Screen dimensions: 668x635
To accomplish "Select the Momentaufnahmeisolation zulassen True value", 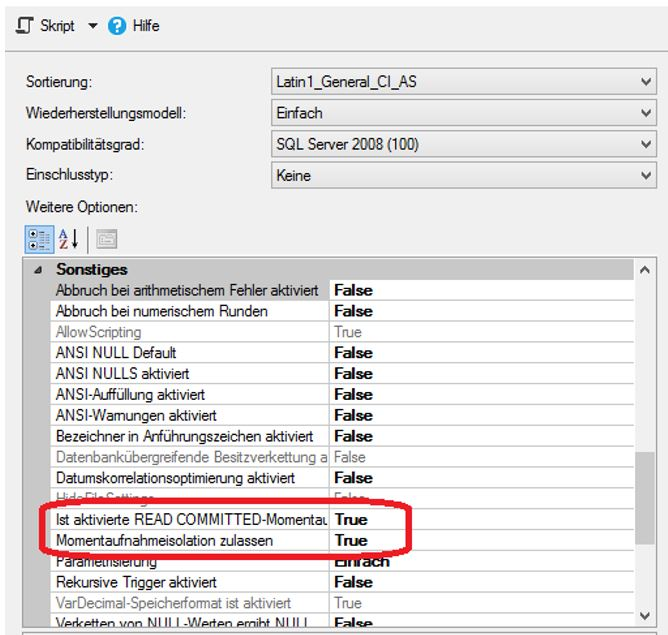I will coord(351,540).
